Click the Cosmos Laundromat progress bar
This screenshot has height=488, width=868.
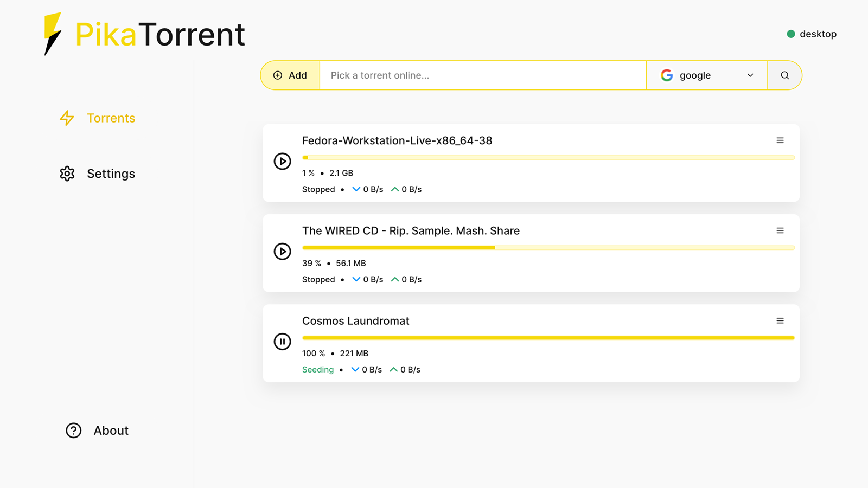point(548,338)
